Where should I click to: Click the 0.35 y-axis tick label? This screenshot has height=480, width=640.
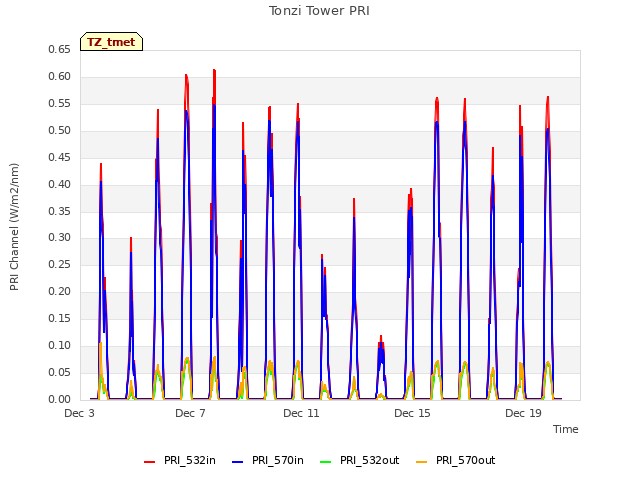pos(59,211)
